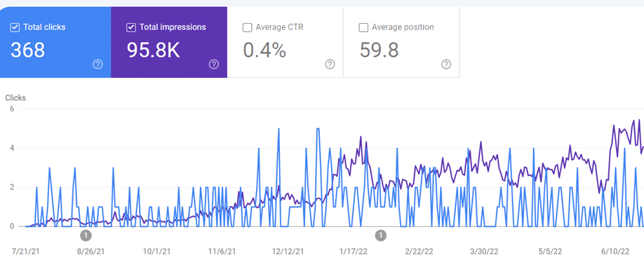
Task: Select the 0.4% average CTR value
Action: coord(264,50)
